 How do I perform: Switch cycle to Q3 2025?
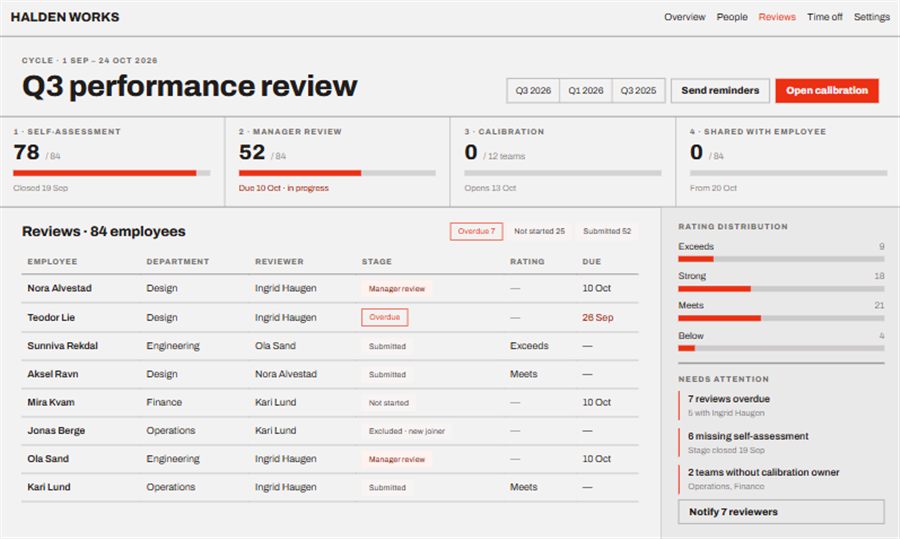click(x=638, y=91)
